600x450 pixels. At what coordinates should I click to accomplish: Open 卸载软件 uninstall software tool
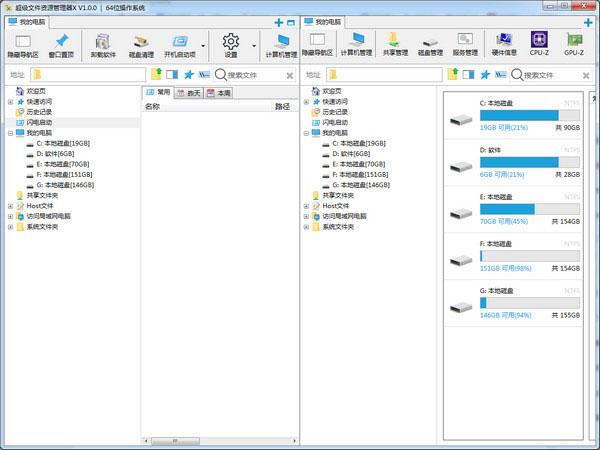(102, 45)
